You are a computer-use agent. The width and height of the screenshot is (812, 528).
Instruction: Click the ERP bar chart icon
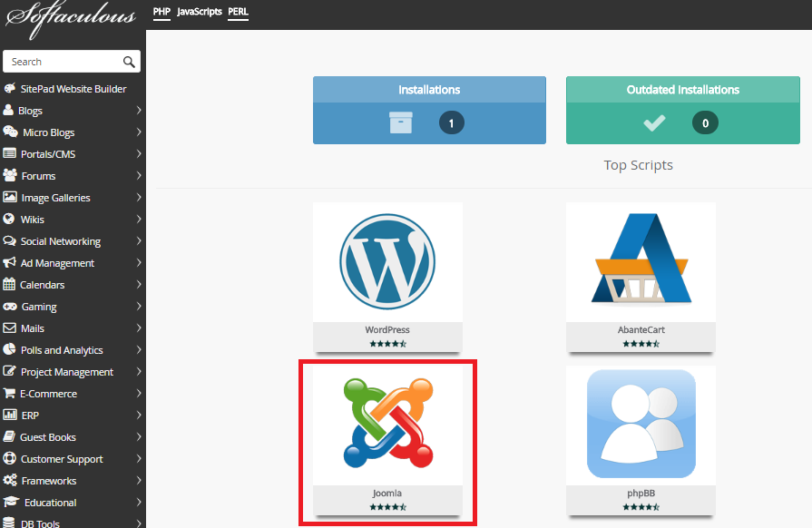coord(10,415)
